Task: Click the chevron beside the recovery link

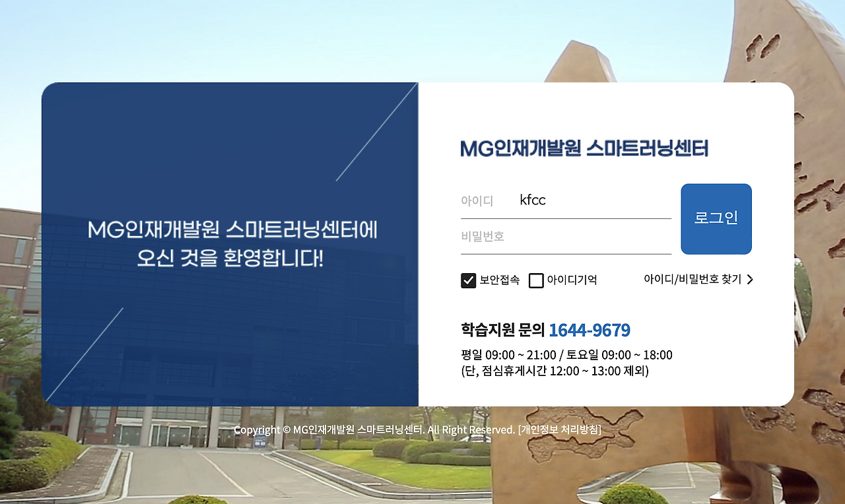Action: tap(749, 280)
